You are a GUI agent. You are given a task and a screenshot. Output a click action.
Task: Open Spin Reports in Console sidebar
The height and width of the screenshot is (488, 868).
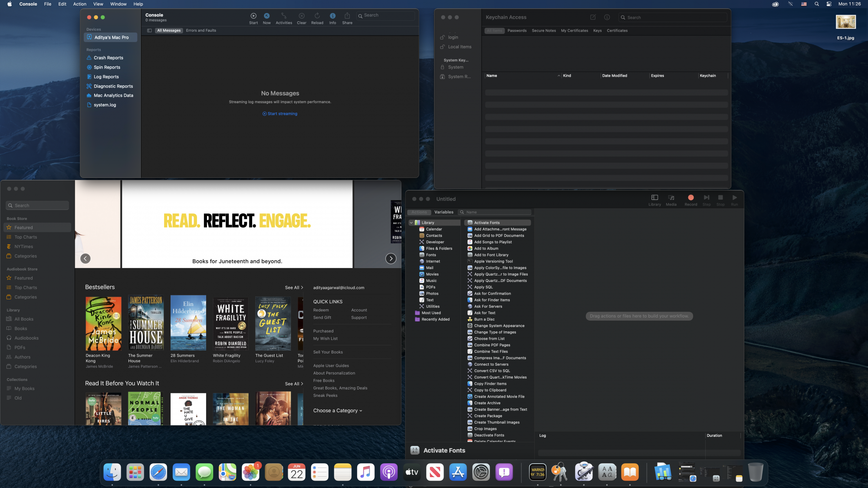point(107,67)
